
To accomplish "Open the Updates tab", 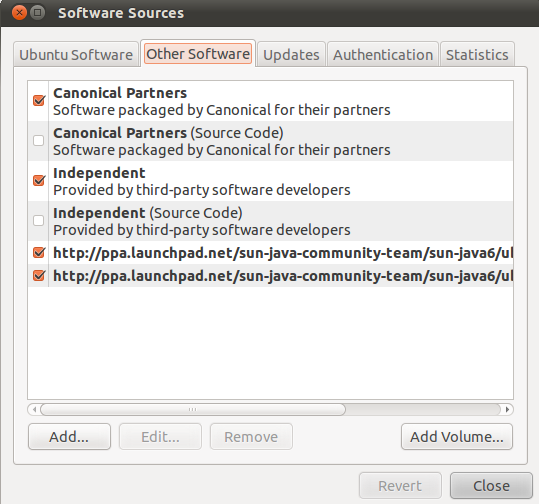I will (x=291, y=55).
